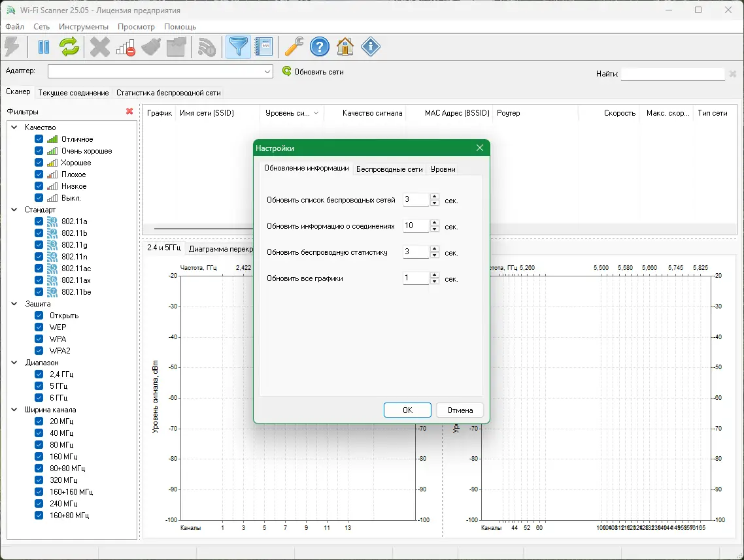
Task: Click the blue notebook toolbar icon
Action: 264,46
